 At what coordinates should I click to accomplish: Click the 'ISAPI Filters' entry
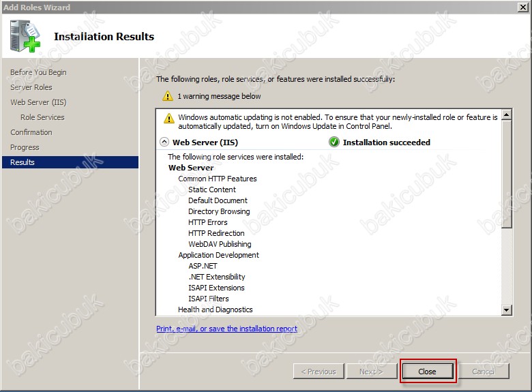coord(209,299)
